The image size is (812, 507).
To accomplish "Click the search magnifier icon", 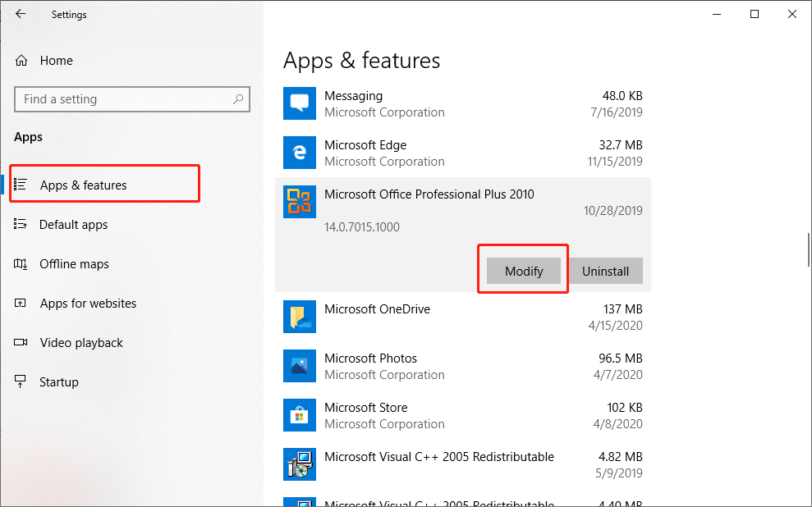I will pos(238,98).
